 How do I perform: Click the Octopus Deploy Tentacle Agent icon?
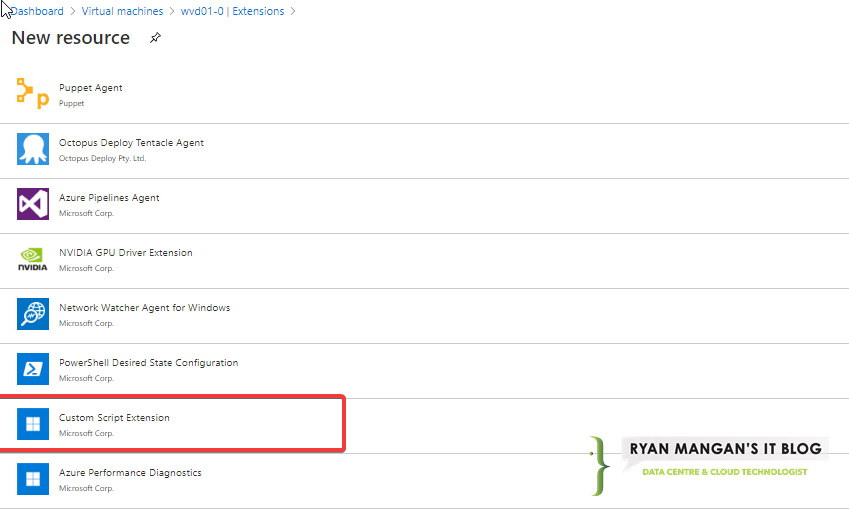click(x=32, y=149)
